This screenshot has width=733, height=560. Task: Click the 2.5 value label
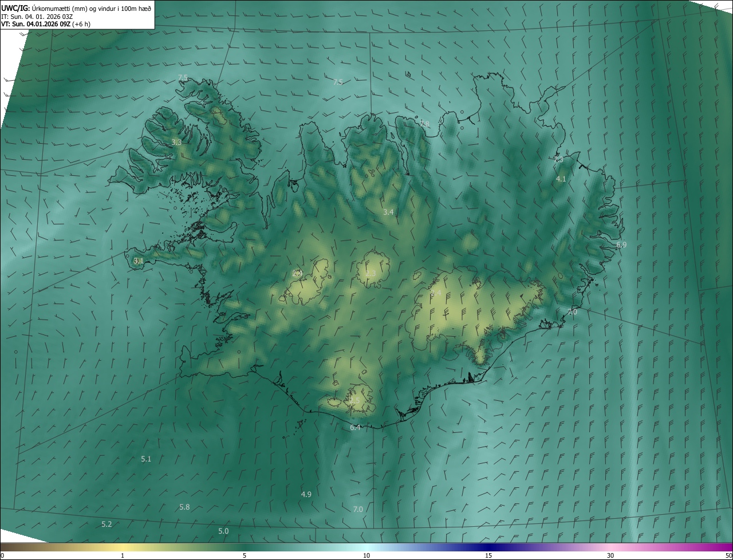click(354, 400)
